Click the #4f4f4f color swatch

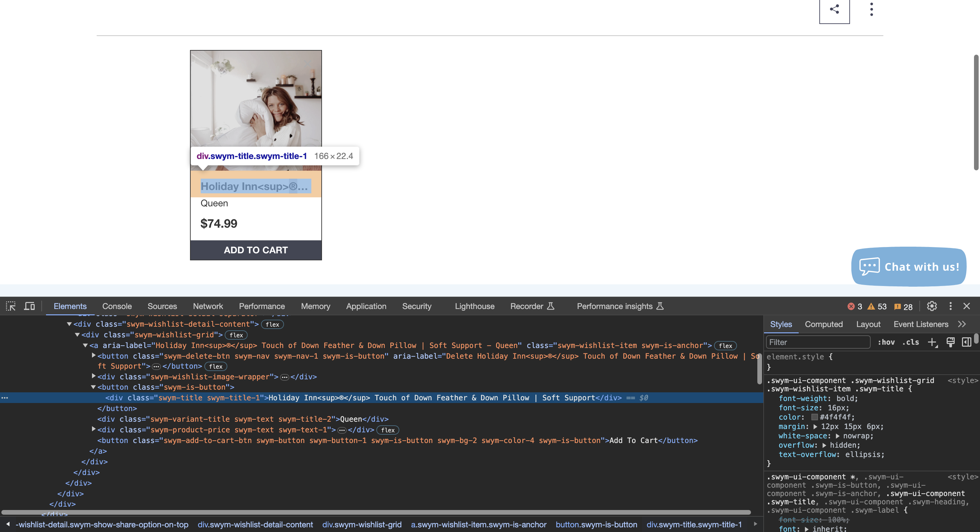(x=815, y=417)
